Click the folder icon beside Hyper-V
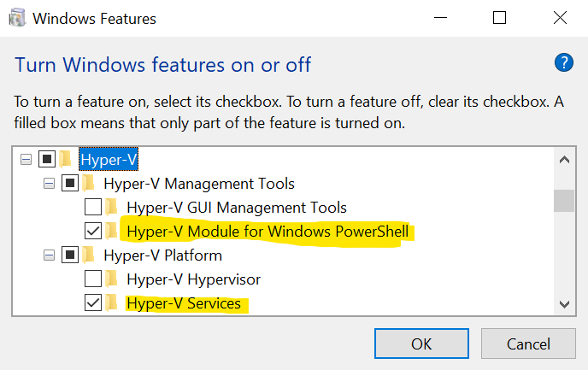588x370 pixels. (x=65, y=159)
